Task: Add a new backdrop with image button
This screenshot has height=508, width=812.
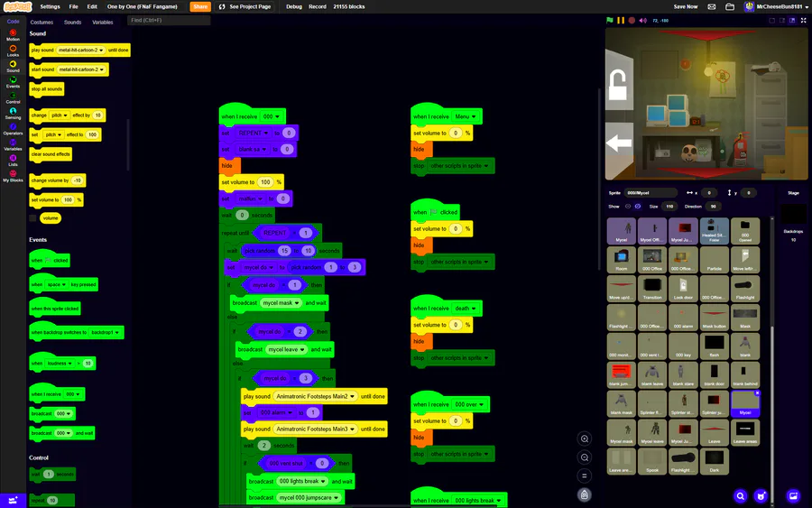Action: coord(793,496)
